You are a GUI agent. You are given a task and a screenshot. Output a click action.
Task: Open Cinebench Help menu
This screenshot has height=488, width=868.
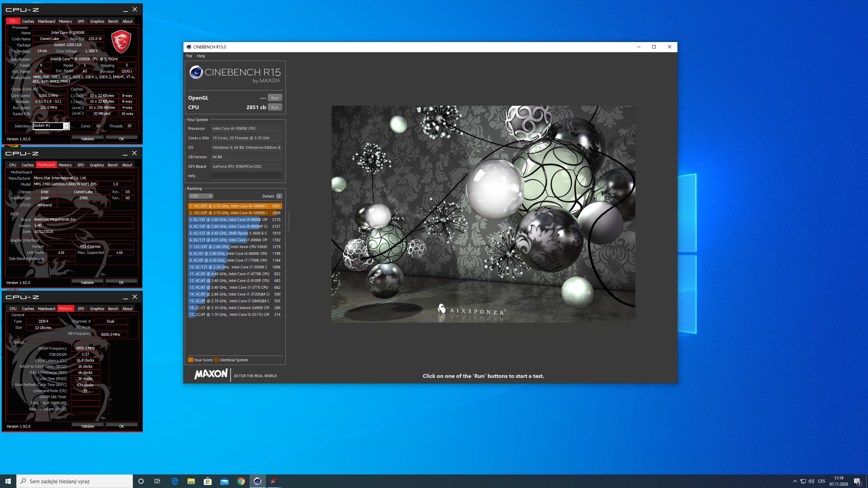coord(201,56)
